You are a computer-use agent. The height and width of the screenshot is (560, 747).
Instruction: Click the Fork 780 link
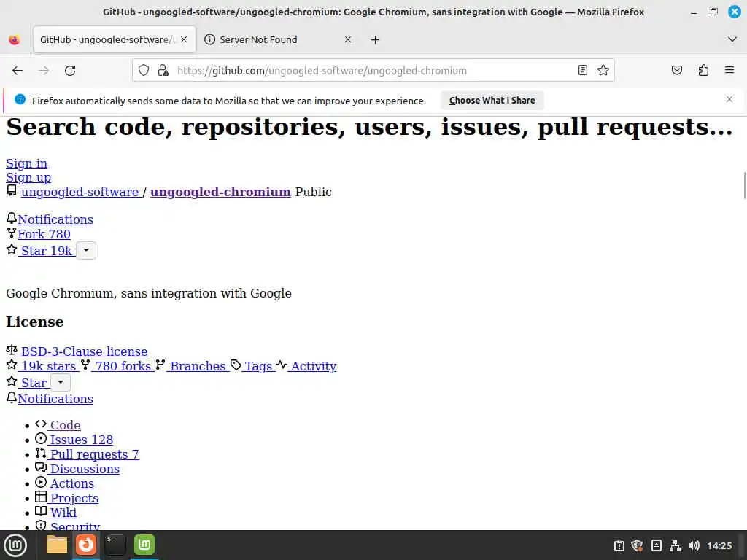coord(44,234)
